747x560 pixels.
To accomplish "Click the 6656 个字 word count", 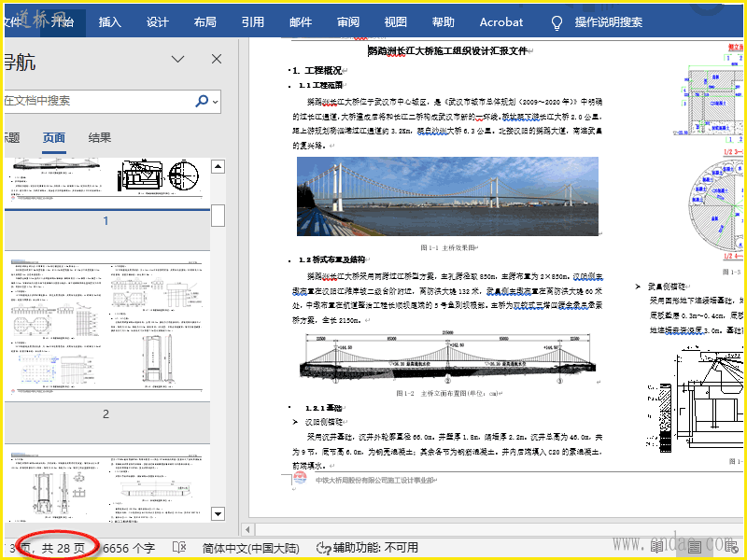I will [129, 548].
